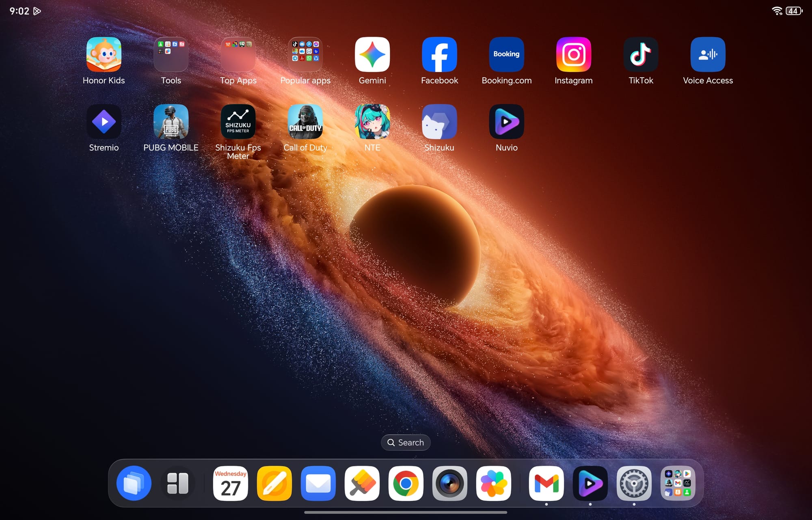
Task: Open the blue multi-window icon in the dock
Action: pos(134,483)
